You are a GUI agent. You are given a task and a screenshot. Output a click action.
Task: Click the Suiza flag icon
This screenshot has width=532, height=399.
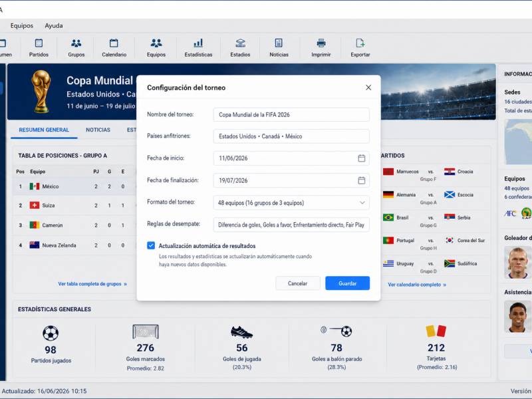coord(35,205)
